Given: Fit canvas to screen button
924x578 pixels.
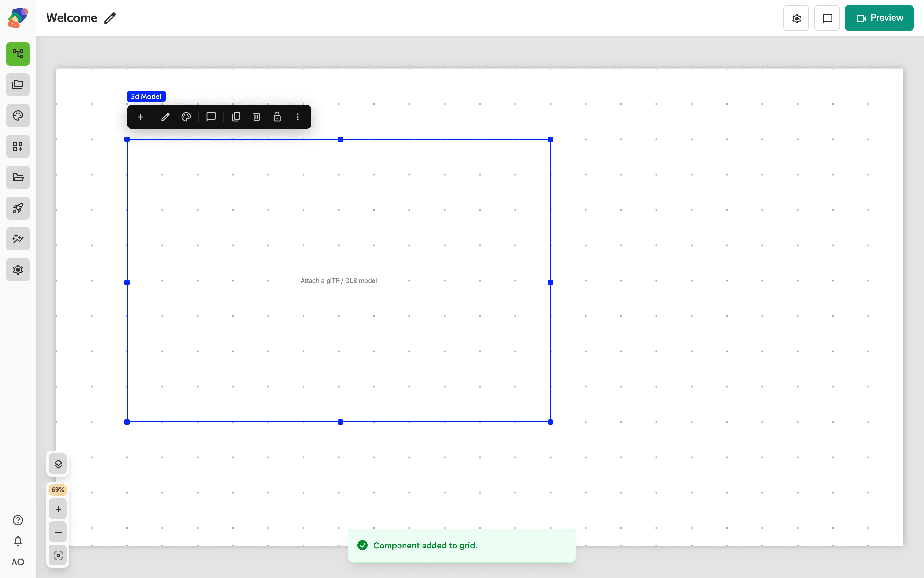Looking at the screenshot, I should [58, 556].
